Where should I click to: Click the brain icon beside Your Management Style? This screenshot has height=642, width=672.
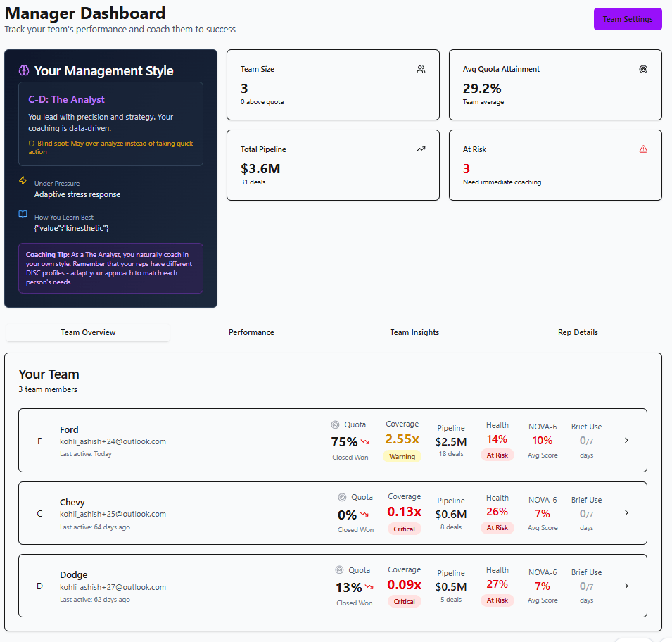(24, 71)
